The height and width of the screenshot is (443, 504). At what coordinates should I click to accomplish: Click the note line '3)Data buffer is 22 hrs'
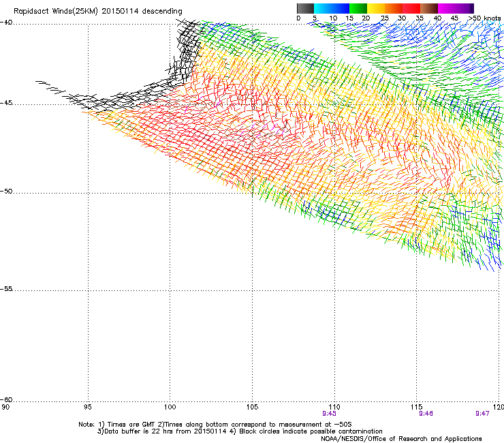pos(240,431)
